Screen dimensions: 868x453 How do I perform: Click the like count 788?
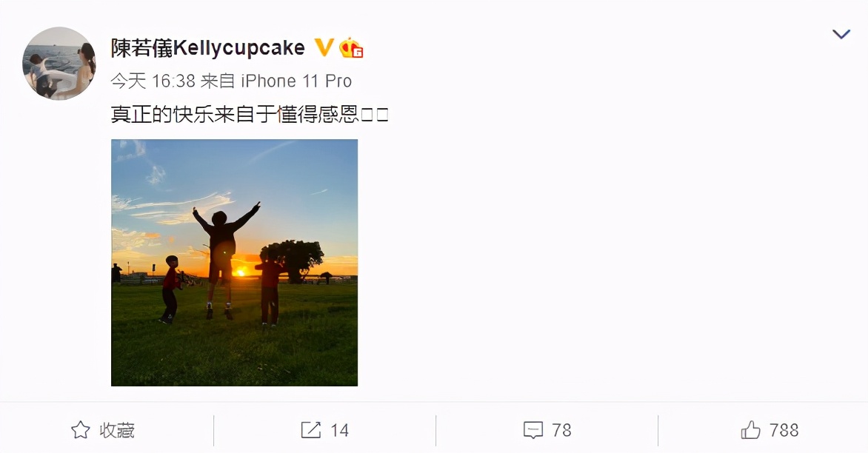click(x=784, y=429)
